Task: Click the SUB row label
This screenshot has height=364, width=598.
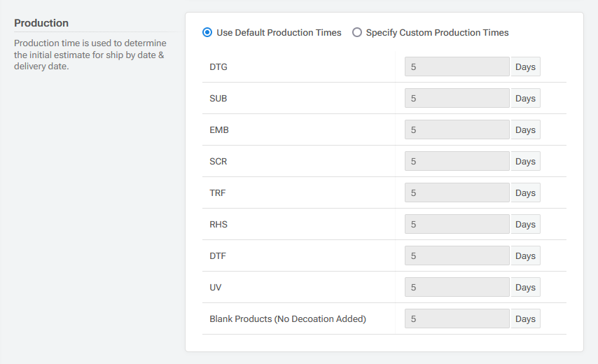Action: pyautogui.click(x=218, y=98)
